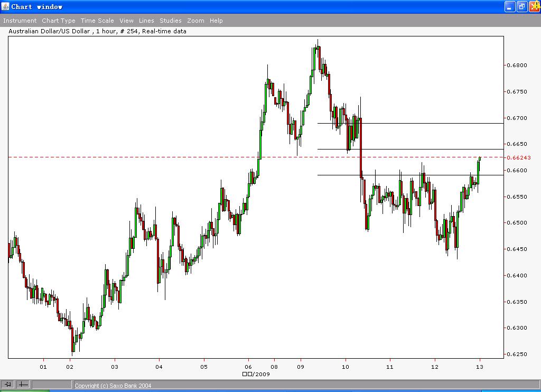Click the 0.6300 price axis label

(x=517, y=328)
